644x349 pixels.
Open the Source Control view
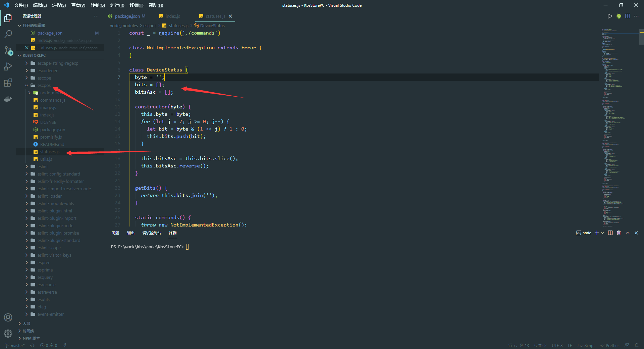point(8,50)
